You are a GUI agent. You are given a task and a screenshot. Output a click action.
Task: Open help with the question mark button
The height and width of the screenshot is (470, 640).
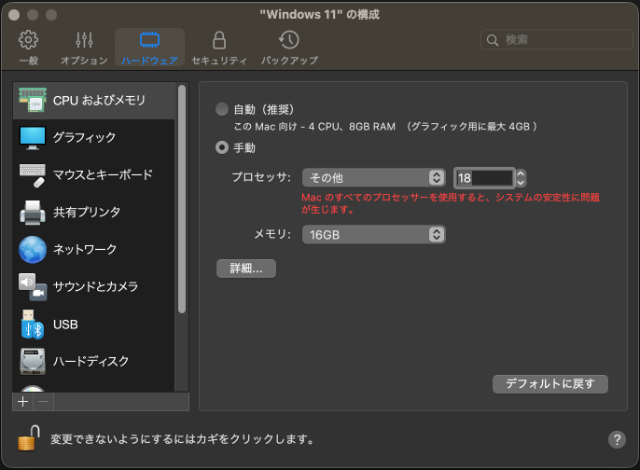[x=617, y=439]
